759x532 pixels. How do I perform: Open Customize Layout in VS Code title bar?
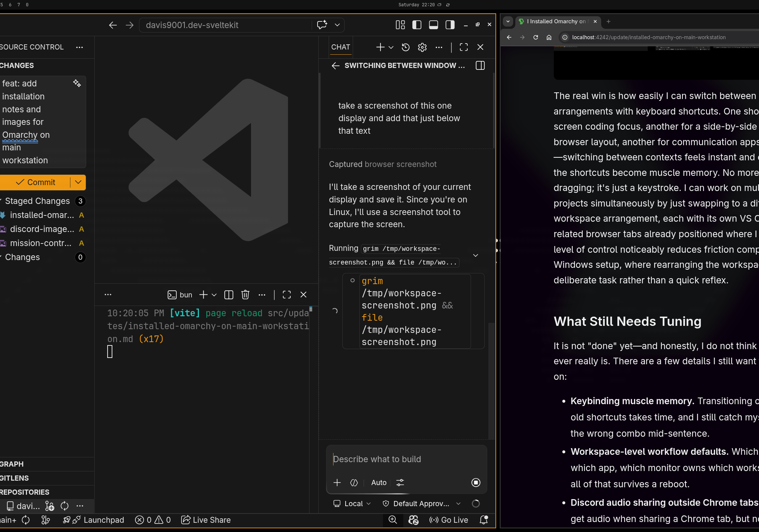400,25
